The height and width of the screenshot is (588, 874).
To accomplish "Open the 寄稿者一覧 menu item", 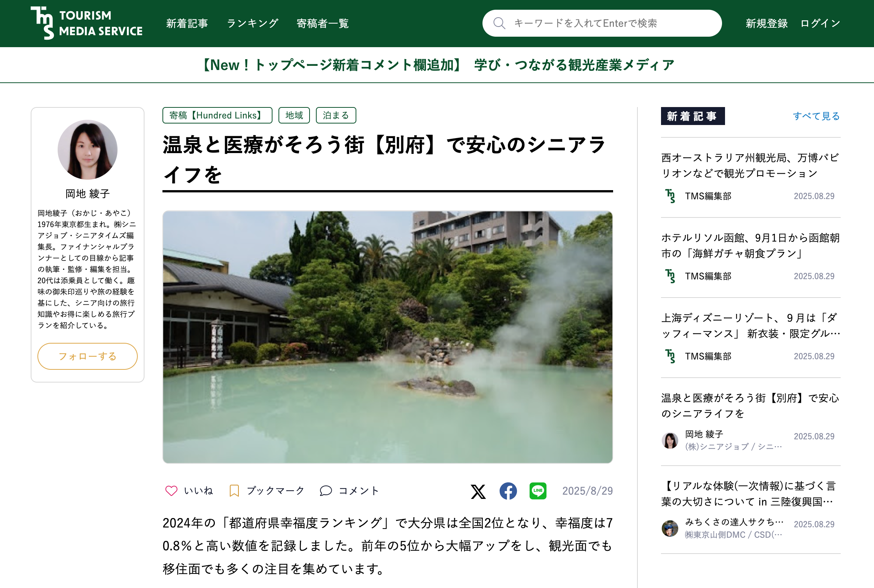I will [322, 23].
